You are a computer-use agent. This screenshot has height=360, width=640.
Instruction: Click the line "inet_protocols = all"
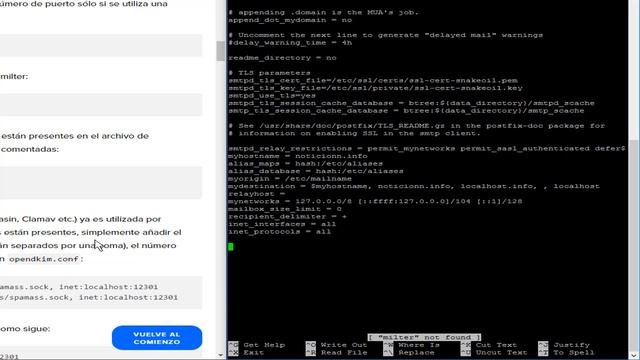click(280, 231)
